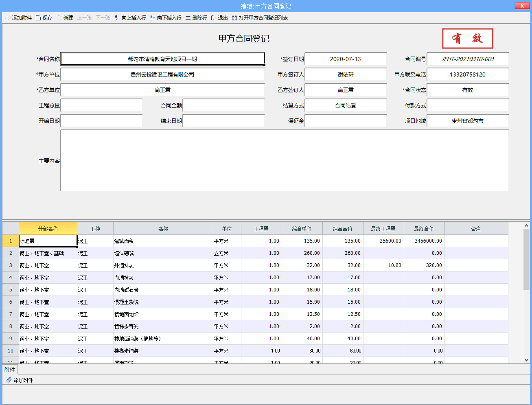Click the 320.00 cell in row 3

[x=424, y=265]
